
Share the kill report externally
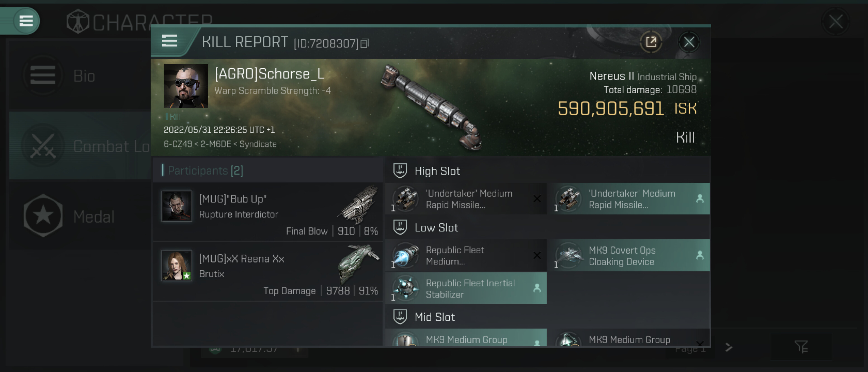651,42
